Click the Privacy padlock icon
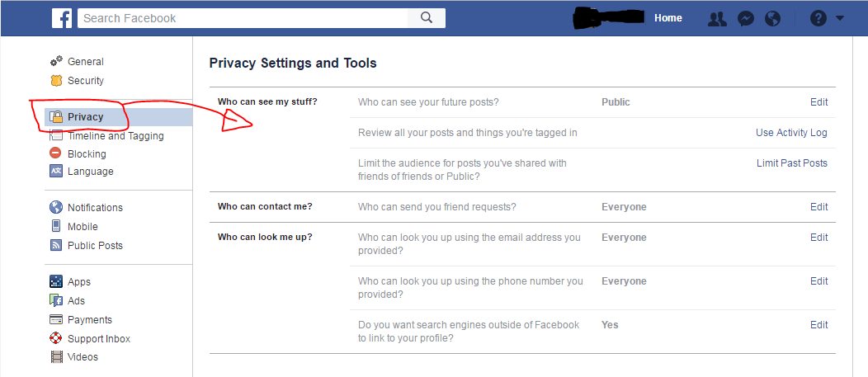This screenshot has width=868, height=377. coord(56,117)
